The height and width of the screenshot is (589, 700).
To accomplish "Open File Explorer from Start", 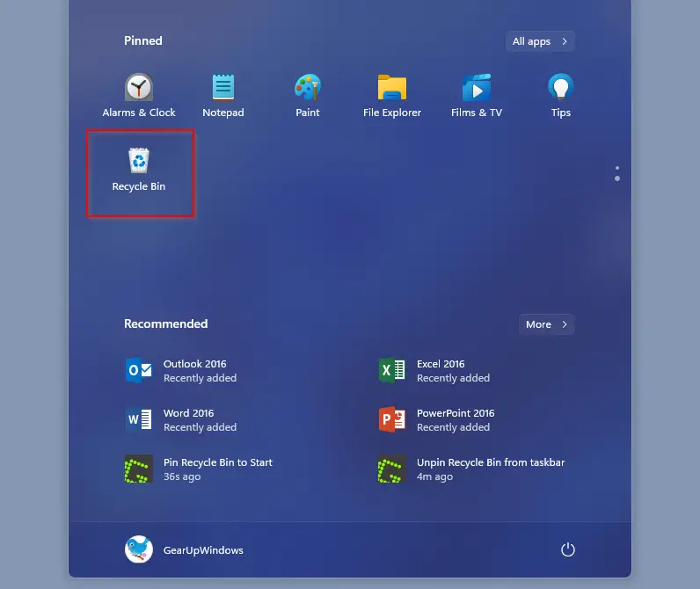I will tap(392, 96).
